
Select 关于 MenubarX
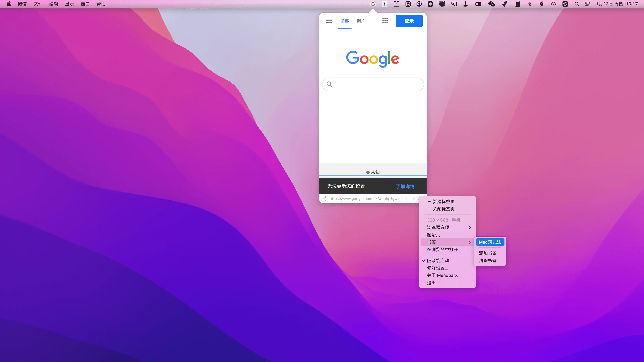[x=447, y=275]
